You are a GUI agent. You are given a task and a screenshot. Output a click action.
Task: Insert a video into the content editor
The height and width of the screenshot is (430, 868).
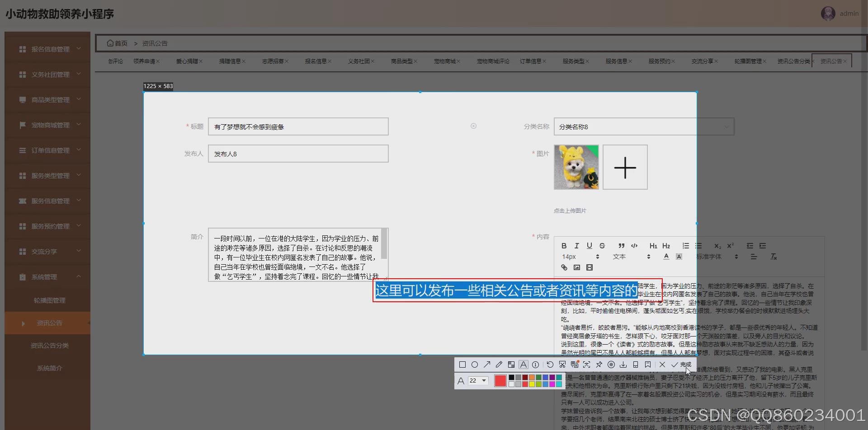coord(590,267)
